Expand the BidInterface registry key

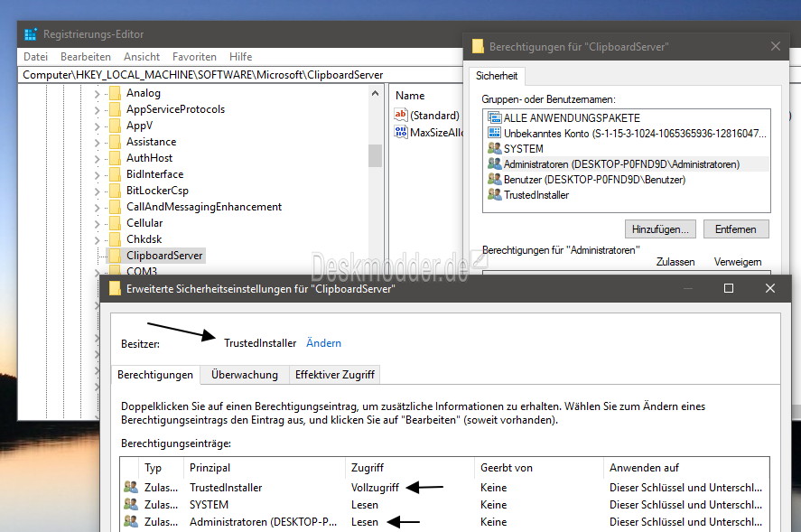point(97,175)
